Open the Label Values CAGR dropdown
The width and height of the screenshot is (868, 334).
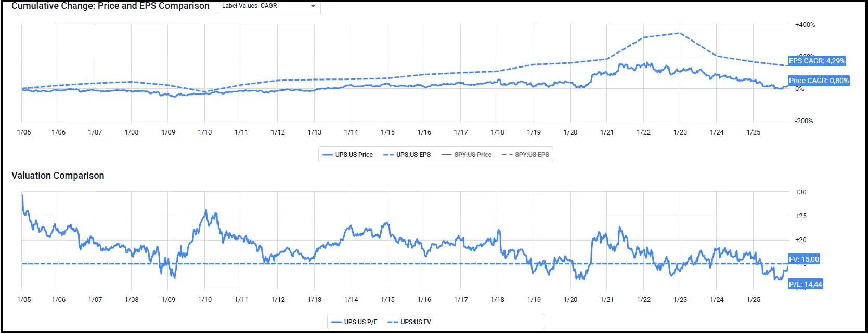click(268, 6)
